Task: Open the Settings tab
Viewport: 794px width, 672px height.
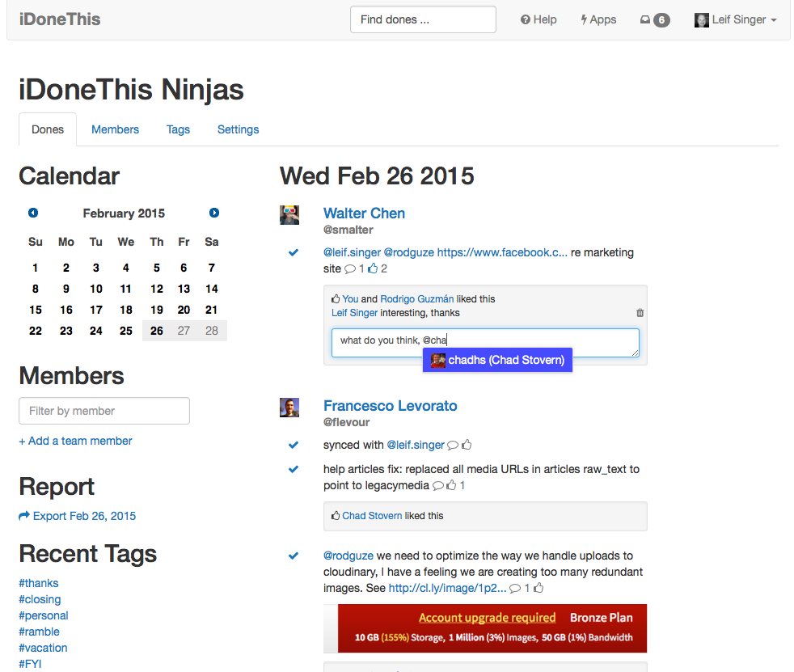Action: (x=238, y=129)
